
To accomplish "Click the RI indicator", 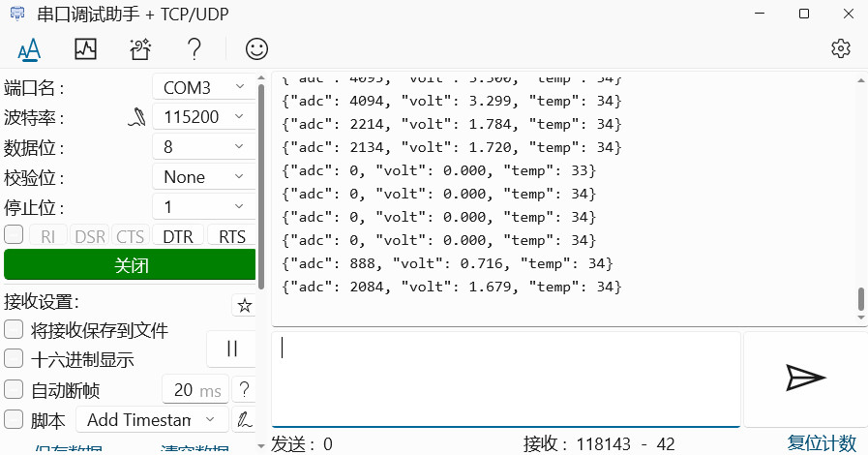I will (x=48, y=236).
